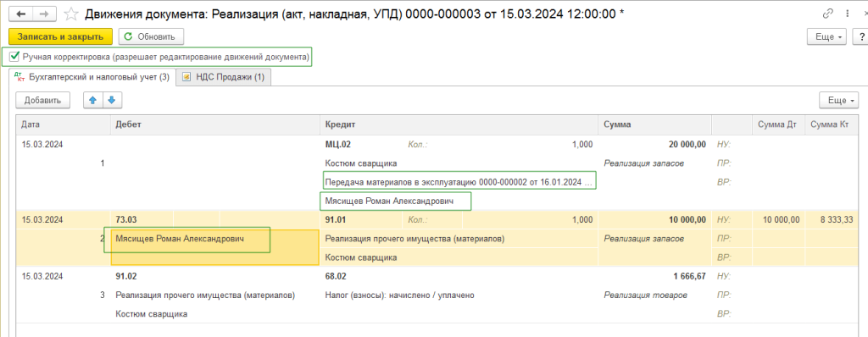
Task: Select debit account 91.02 cell
Action: 125,276
